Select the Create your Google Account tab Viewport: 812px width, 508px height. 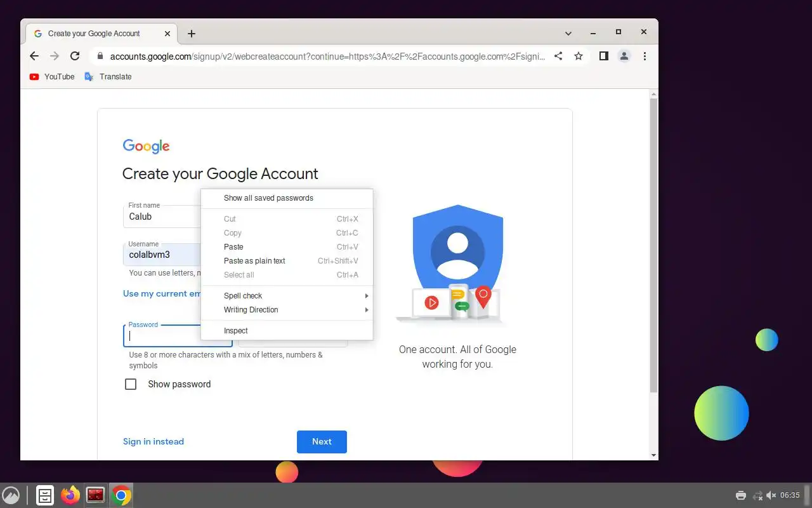(x=101, y=34)
